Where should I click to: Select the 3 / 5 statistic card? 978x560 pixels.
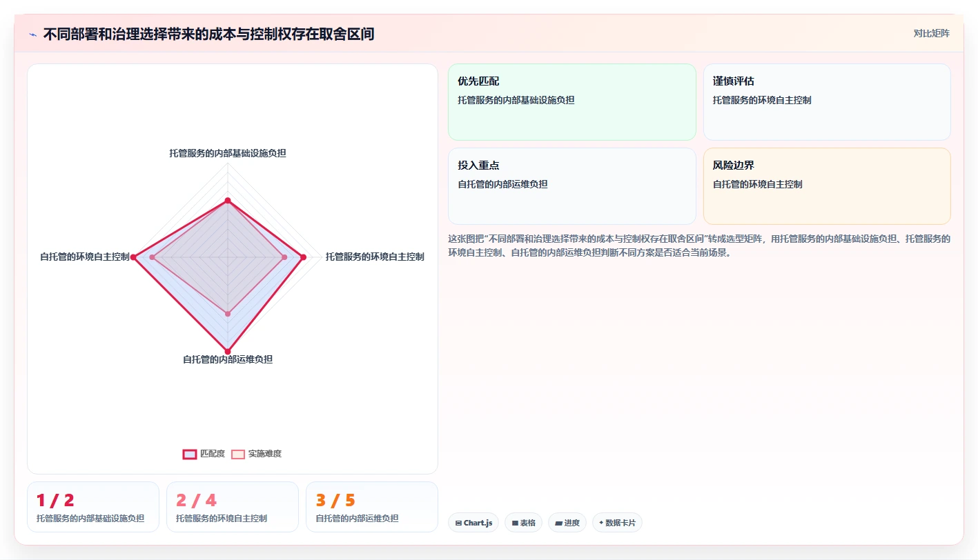click(372, 507)
